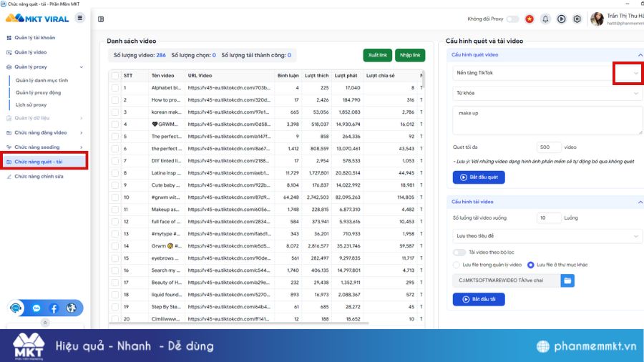
Task: Open Lịch sử proxy
Action: point(31,105)
